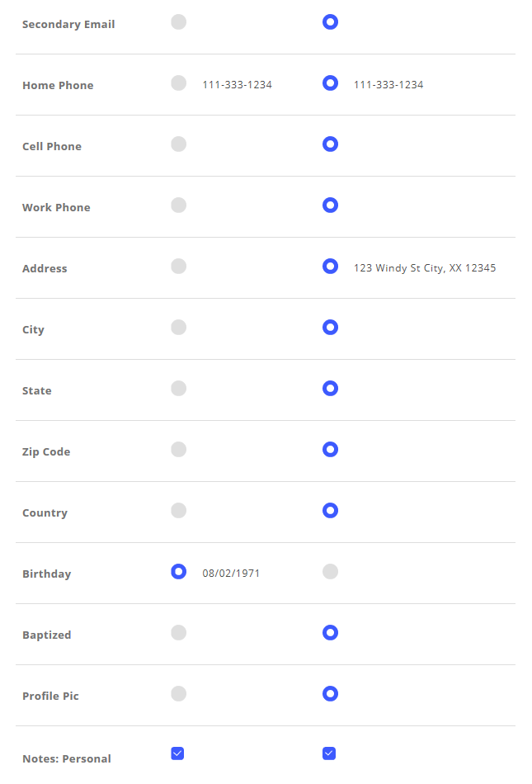This screenshot has height=784, width=532.
Task: Click the 111-333-1234 value beside the gray radio
Action: pyautogui.click(x=238, y=85)
